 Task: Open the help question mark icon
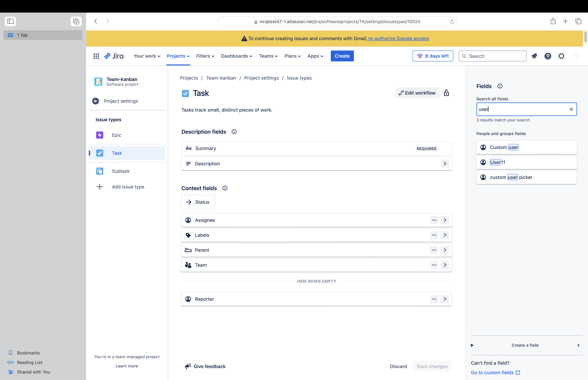pyautogui.click(x=548, y=56)
